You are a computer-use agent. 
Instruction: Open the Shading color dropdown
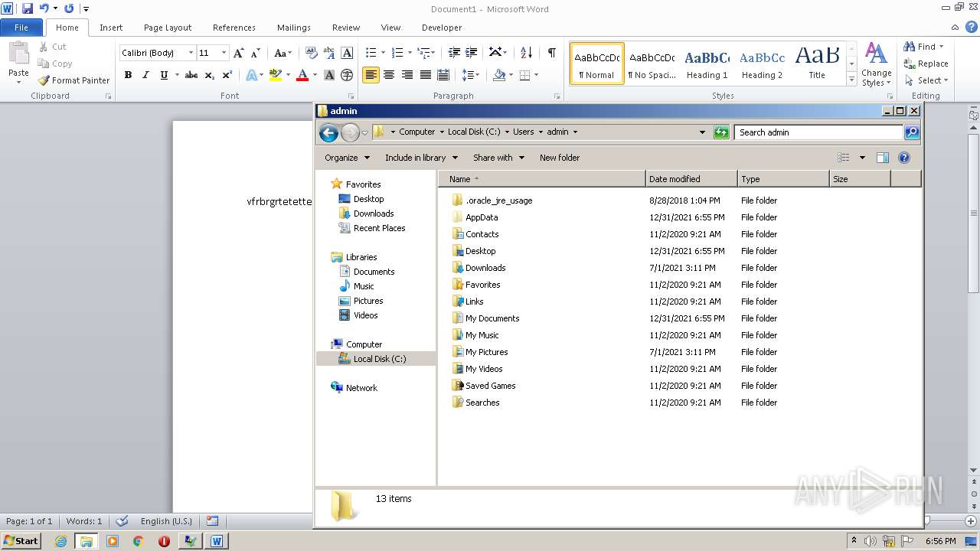(x=511, y=75)
